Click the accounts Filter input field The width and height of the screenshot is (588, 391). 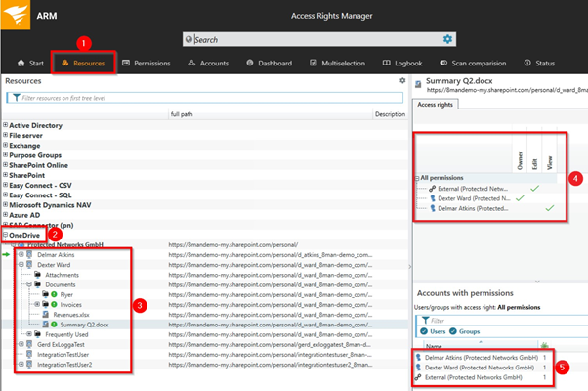click(x=502, y=321)
